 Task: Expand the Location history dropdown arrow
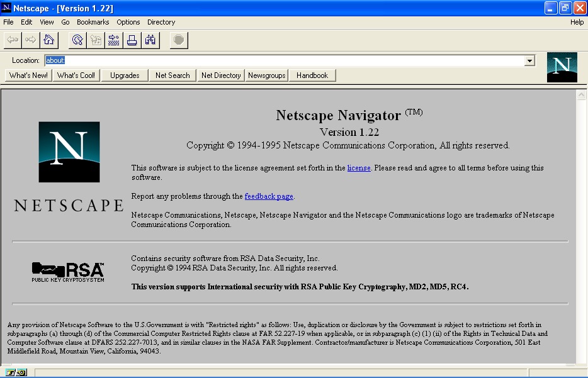(x=529, y=60)
